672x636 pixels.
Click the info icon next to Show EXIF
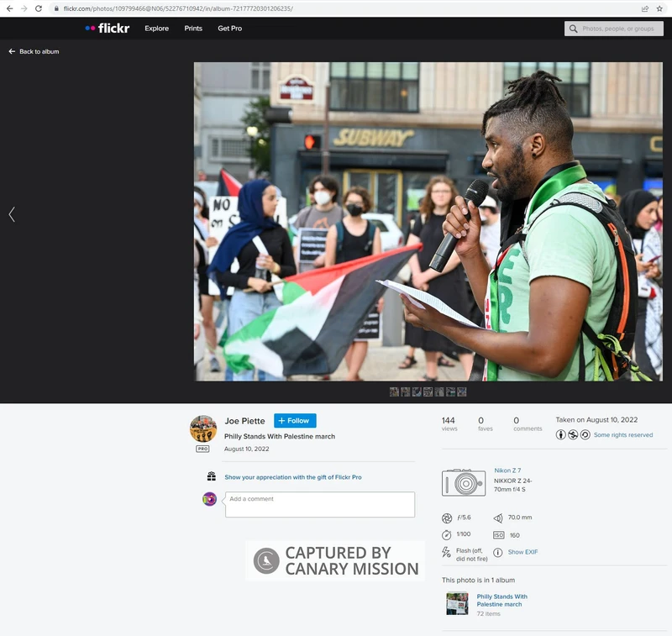point(498,552)
